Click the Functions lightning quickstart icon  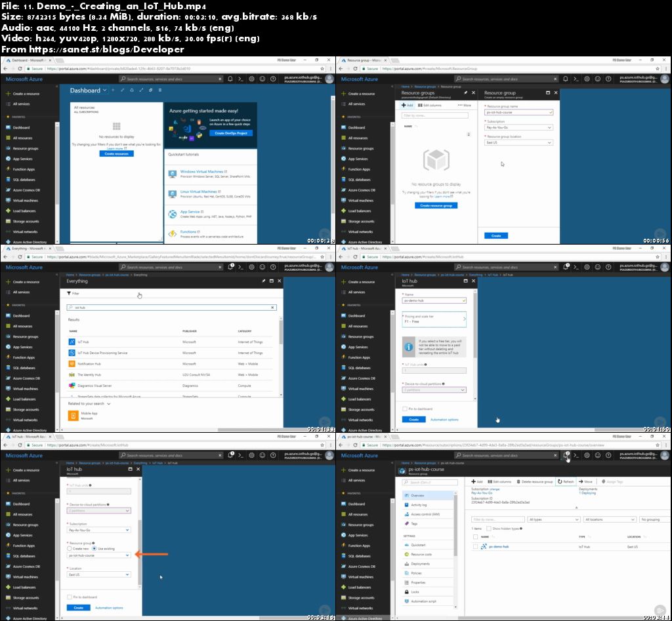[173, 234]
